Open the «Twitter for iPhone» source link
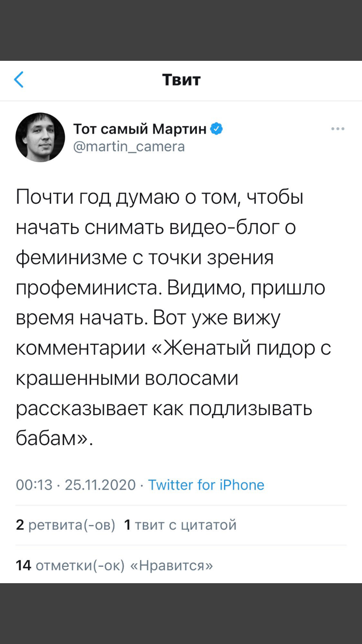 (x=206, y=485)
